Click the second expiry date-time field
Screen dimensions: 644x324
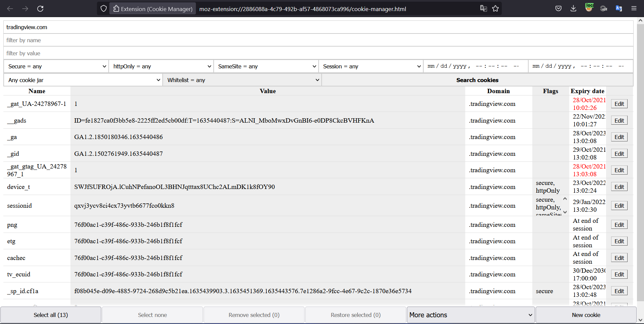tap(581, 66)
